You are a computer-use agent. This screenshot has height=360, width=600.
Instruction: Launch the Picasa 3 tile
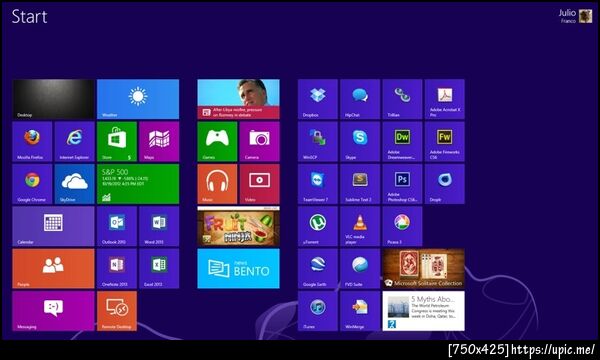tap(402, 226)
